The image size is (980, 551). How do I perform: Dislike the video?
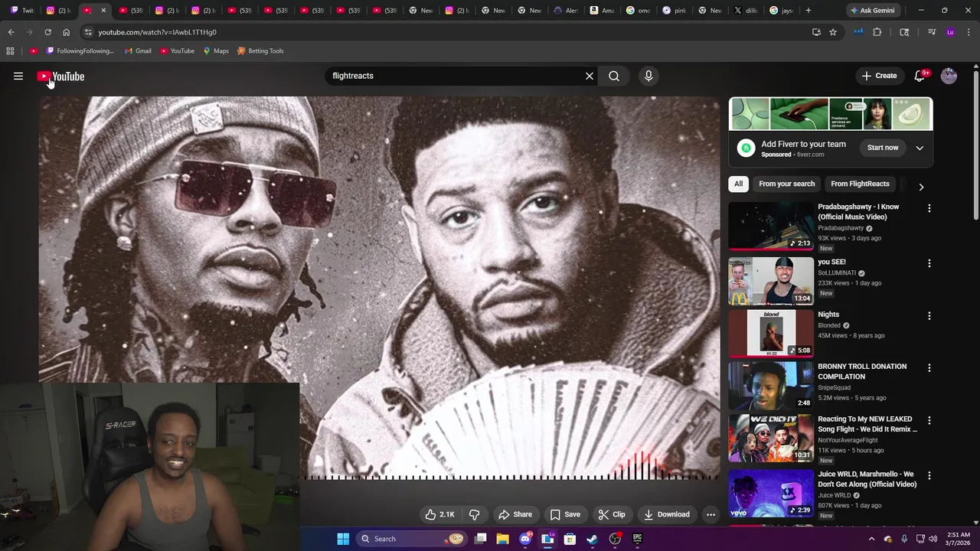[x=474, y=514]
